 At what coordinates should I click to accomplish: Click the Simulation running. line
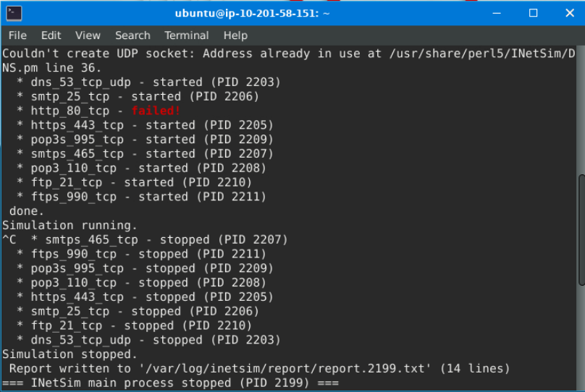point(70,226)
